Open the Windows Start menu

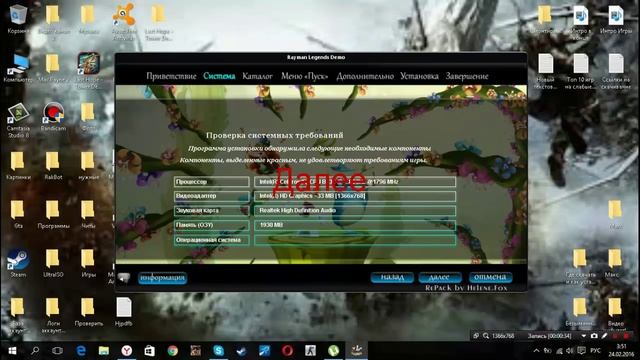[x=12, y=351]
